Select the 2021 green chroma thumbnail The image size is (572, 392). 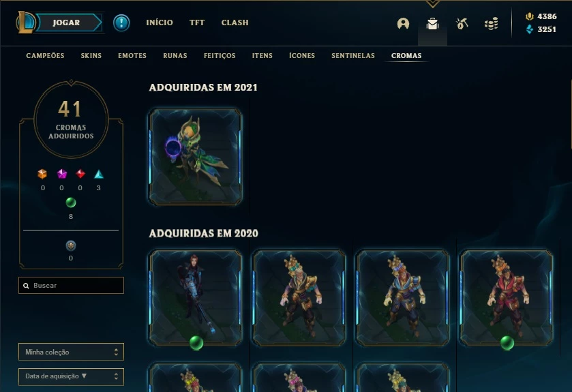(x=195, y=157)
